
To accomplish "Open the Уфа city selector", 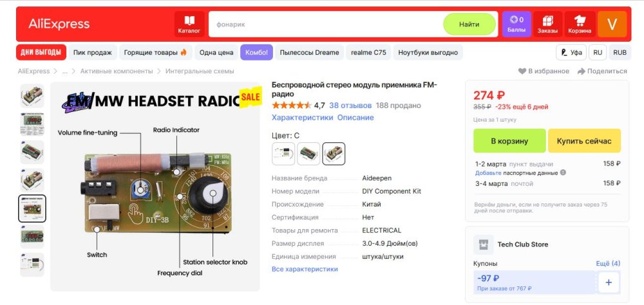I will [571, 53].
